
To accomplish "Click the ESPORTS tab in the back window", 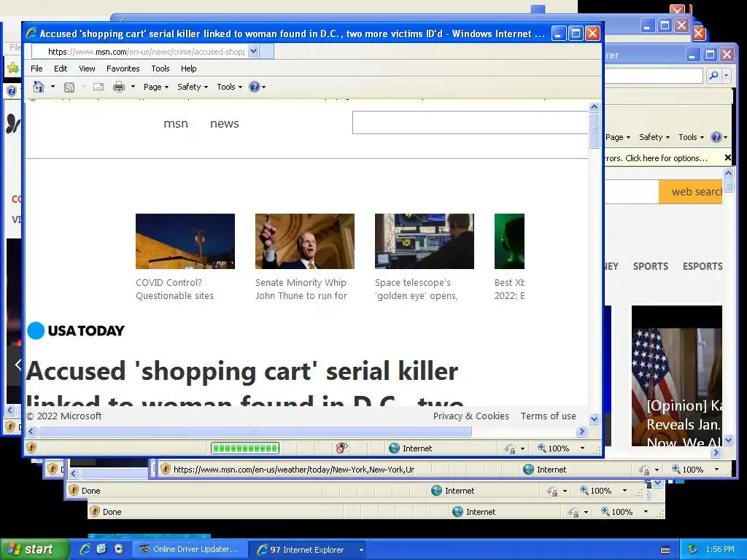I will coord(703,266).
